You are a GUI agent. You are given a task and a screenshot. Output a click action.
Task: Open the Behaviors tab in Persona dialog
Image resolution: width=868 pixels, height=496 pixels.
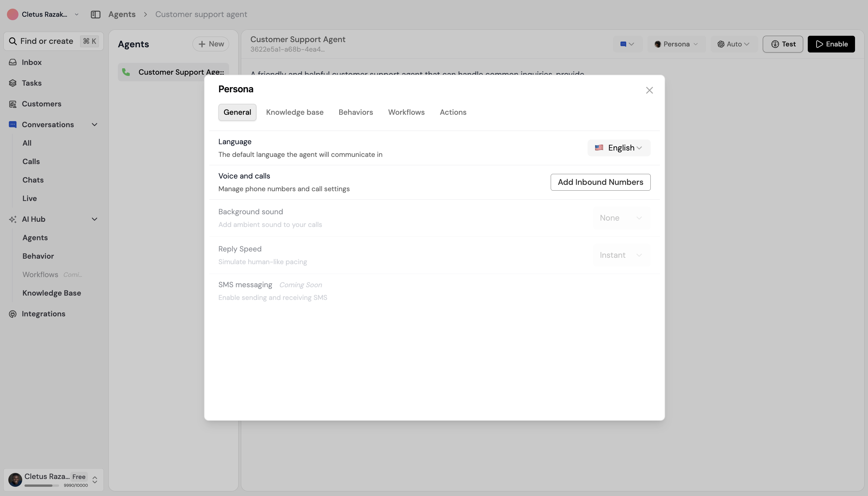pos(355,112)
